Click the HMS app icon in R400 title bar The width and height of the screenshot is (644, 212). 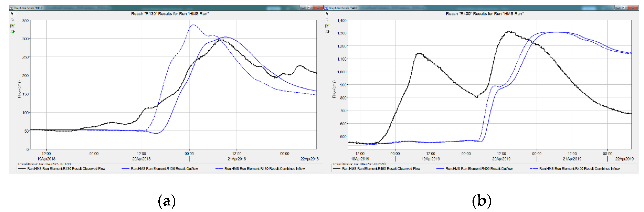click(326, 8)
